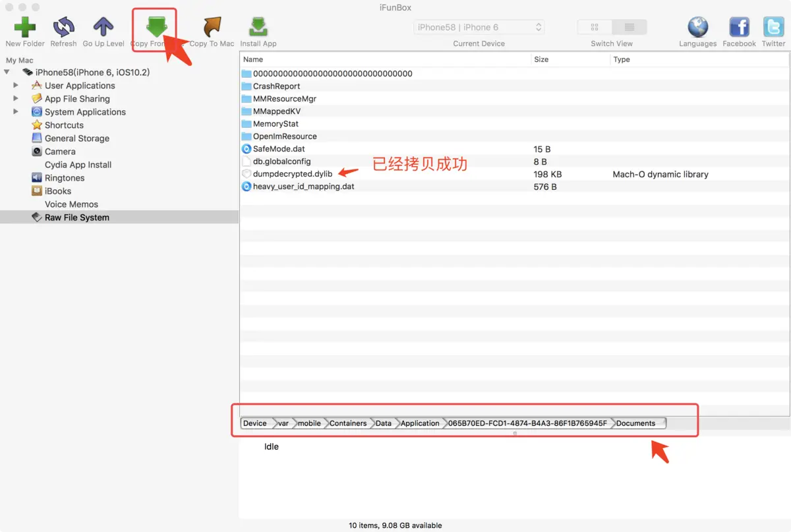Click the Go Up Level arrow icon
The width and height of the screenshot is (791, 532).
103,27
